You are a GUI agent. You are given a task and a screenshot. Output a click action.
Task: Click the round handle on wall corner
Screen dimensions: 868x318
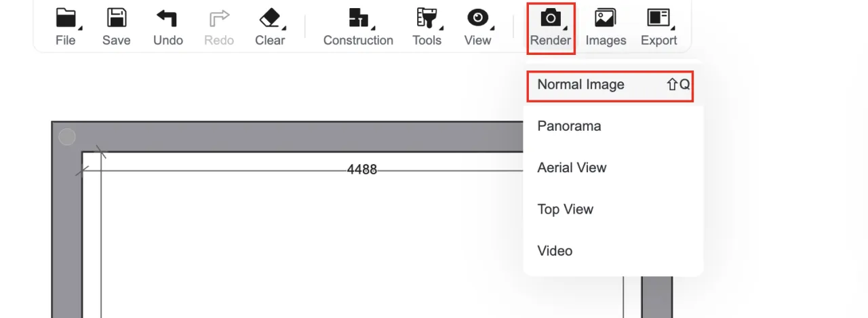click(x=67, y=137)
